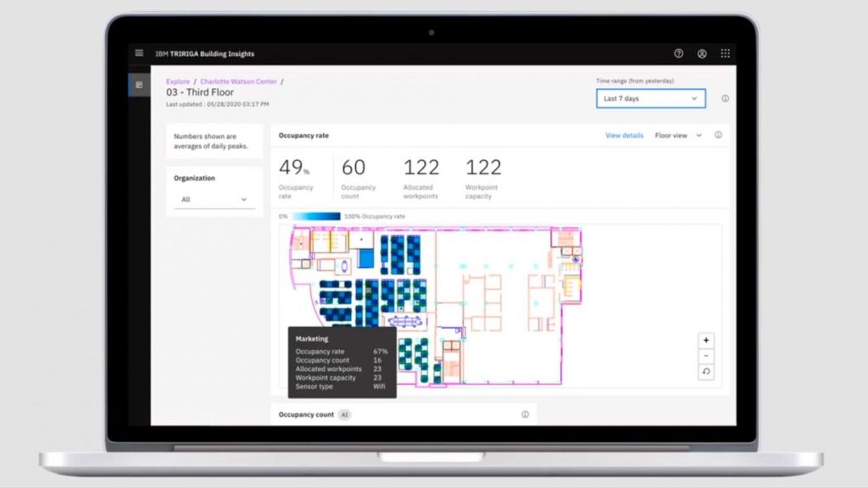Open the Last 7 days time range dropdown
The image size is (868, 488).
(x=650, y=98)
